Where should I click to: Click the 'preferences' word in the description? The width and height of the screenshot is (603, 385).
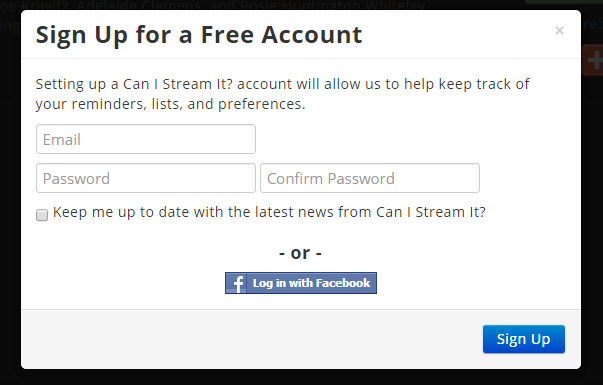pos(260,104)
